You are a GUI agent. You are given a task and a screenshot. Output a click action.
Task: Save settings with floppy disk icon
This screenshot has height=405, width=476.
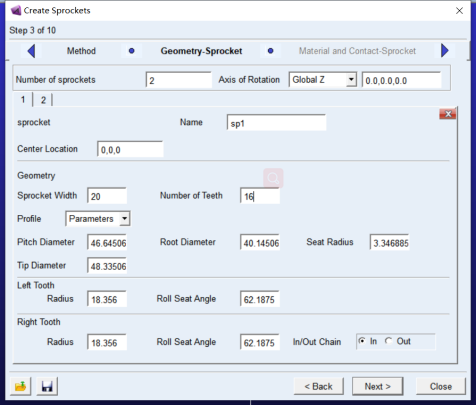(x=47, y=387)
